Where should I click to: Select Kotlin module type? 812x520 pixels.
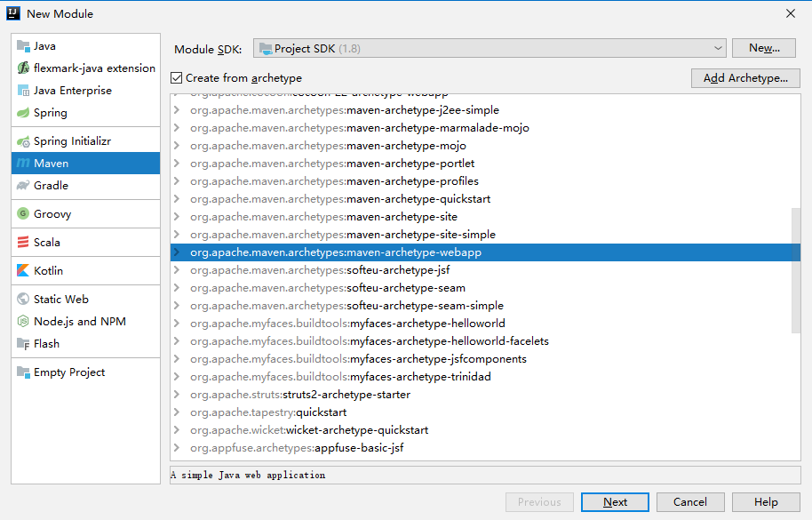85,270
